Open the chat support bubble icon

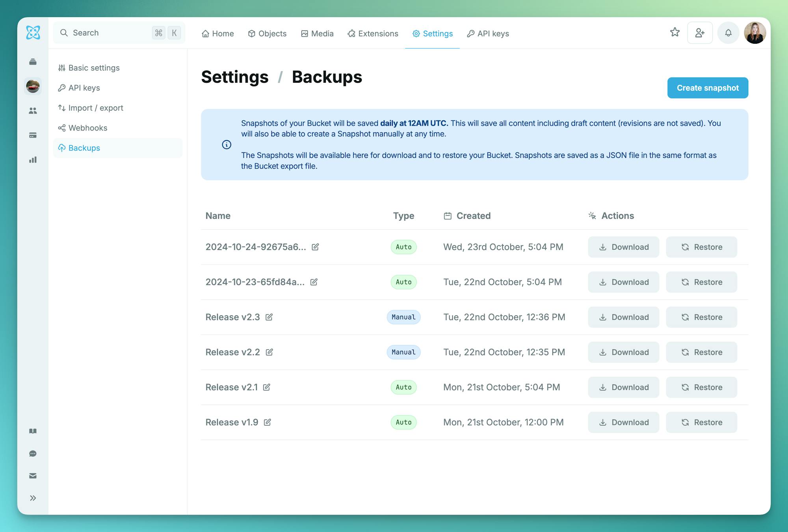coord(33,454)
